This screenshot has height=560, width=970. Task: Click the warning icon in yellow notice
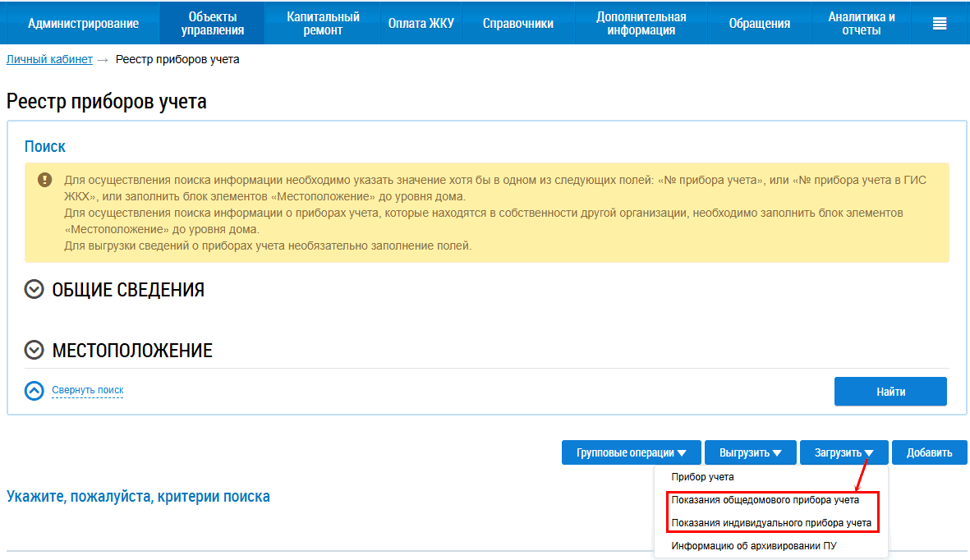(x=44, y=180)
